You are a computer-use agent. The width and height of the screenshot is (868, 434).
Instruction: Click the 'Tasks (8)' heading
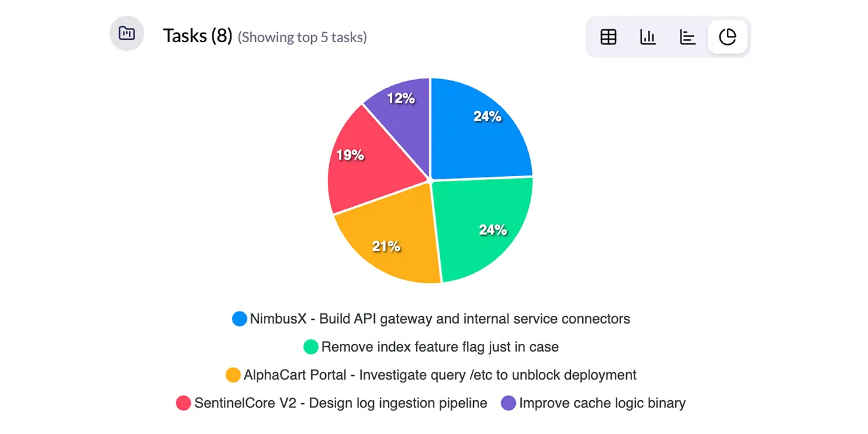[x=198, y=35]
